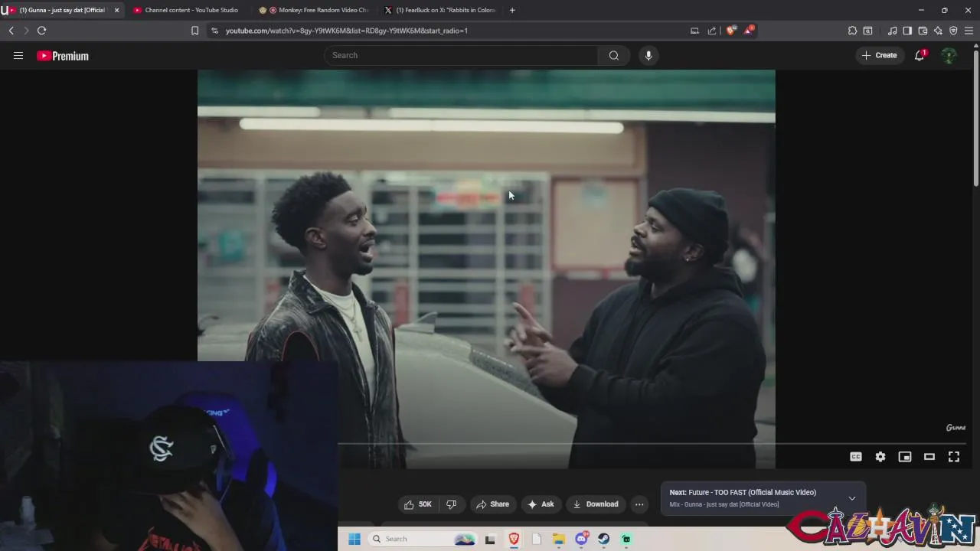Start voice search with the microphone

click(x=648, y=55)
